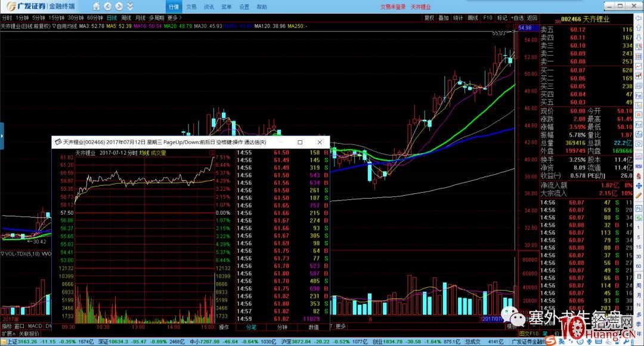Image resolution: width=644 pixels, height=346 pixels.
Task: Switch to 1分钟 period
Action: pyautogui.click(x=22, y=18)
